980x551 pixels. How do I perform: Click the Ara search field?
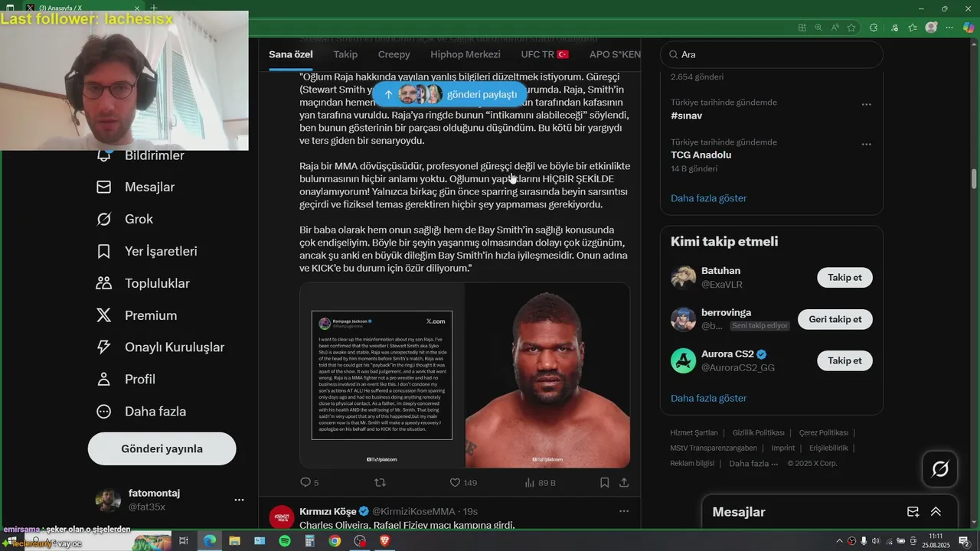pyautogui.click(x=771, y=54)
